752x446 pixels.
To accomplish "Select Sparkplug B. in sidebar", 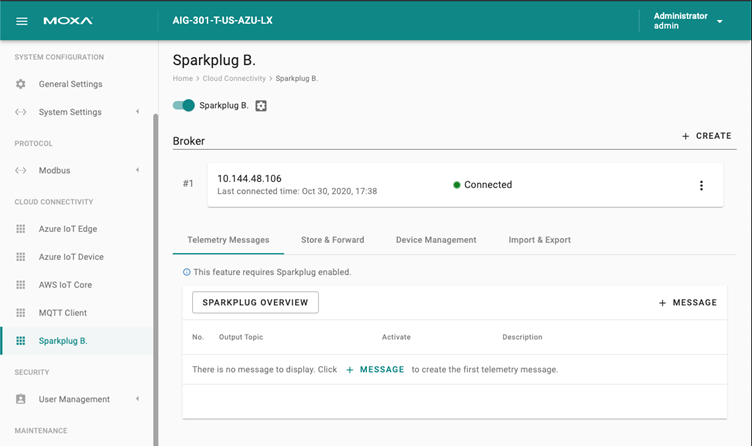I will [x=77, y=340].
